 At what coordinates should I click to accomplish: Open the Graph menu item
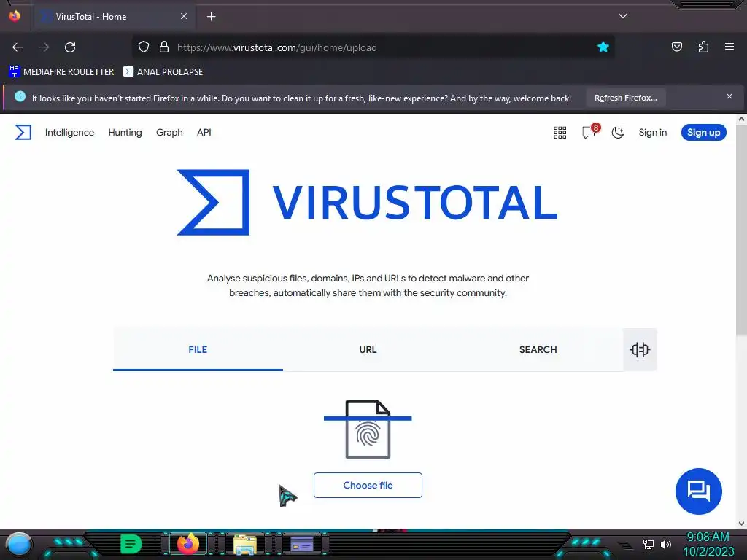click(x=169, y=133)
